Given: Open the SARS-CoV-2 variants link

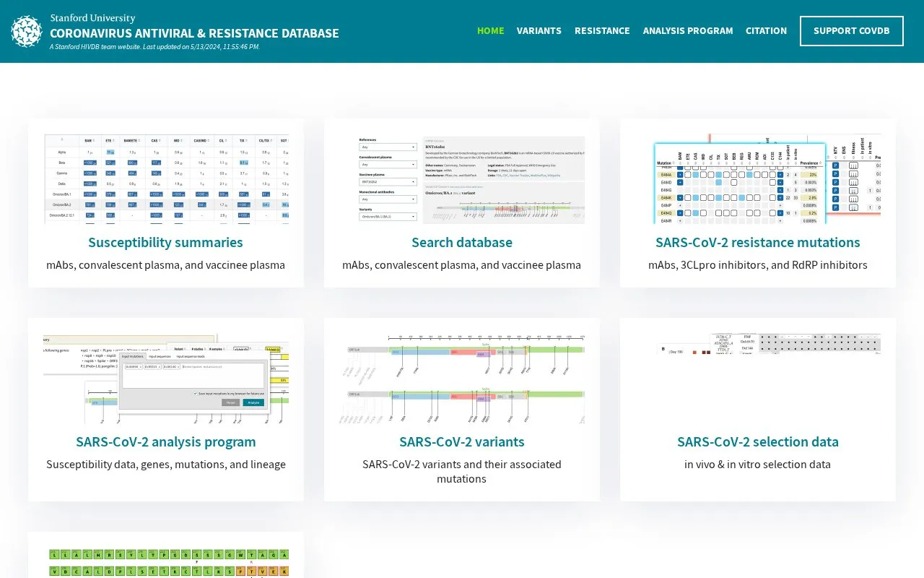Looking at the screenshot, I should point(462,441).
